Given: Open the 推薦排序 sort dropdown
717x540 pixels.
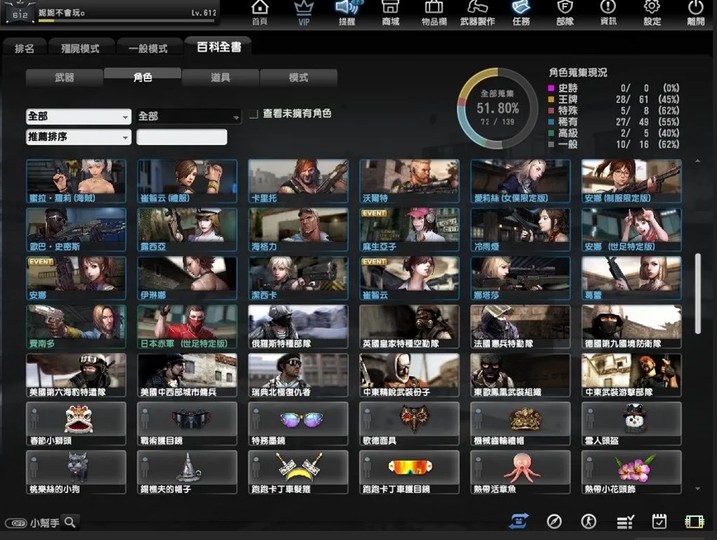Looking at the screenshot, I should pos(79,137).
